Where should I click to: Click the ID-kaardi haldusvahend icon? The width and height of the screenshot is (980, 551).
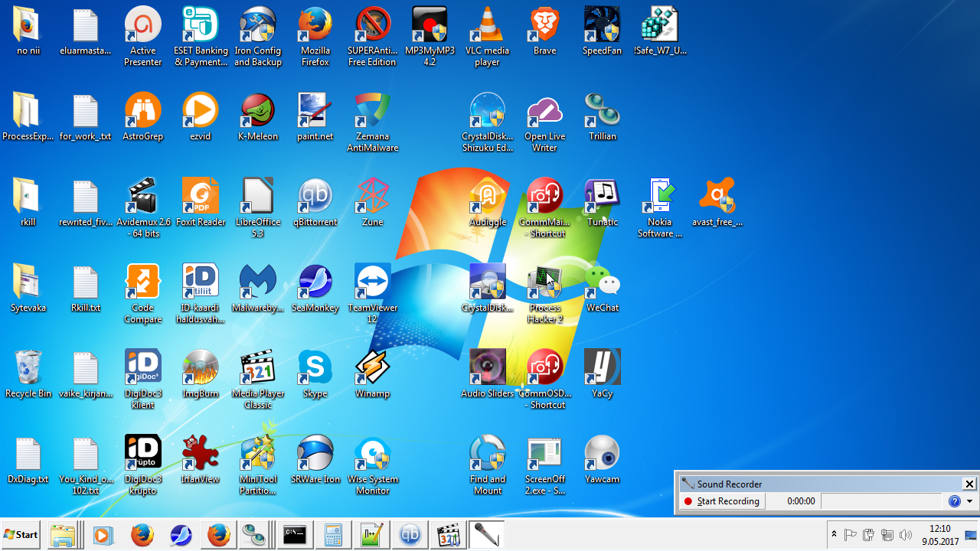201,294
